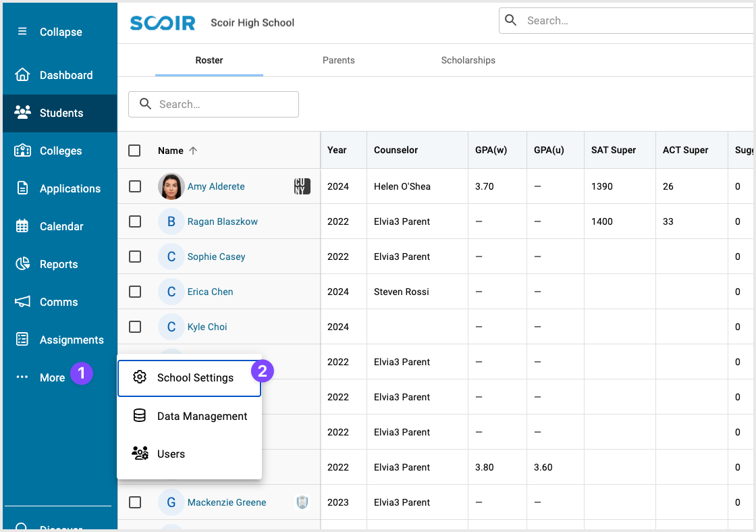Click the Collapse hamburger icon

point(22,31)
